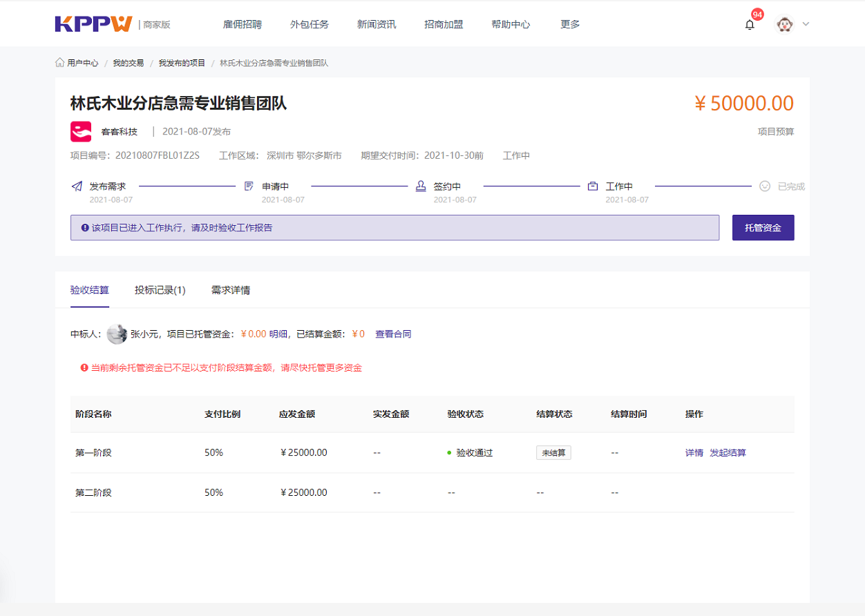
Task: Open the 招商加盟 menu
Action: [444, 24]
